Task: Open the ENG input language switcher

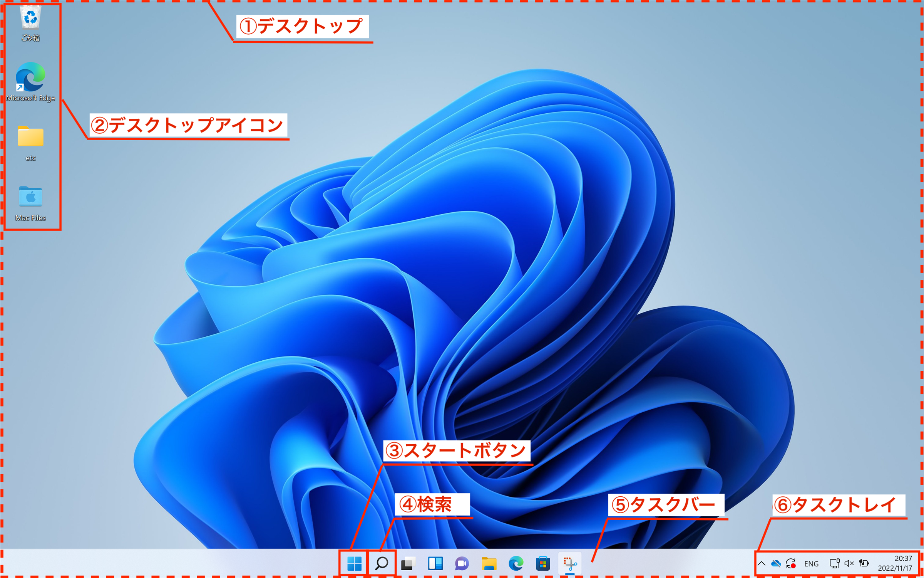Action: [811, 564]
